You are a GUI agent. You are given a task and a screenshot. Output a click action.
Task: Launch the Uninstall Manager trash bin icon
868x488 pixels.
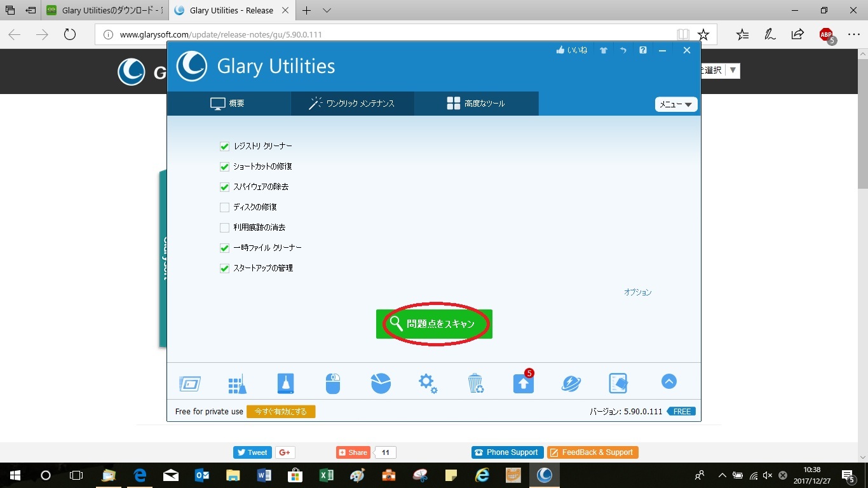coord(475,383)
